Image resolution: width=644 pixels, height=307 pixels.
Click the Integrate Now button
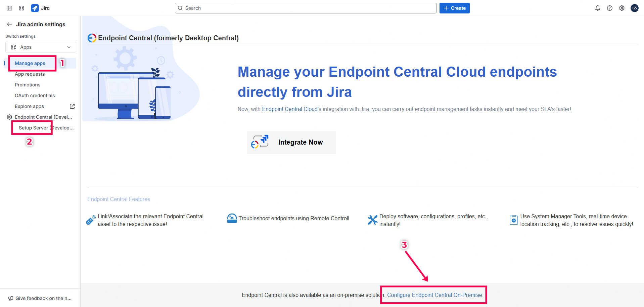pyautogui.click(x=291, y=143)
